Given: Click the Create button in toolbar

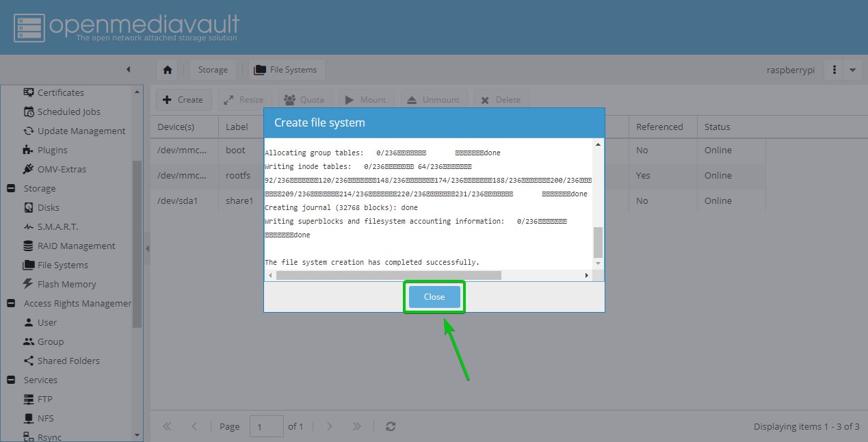Looking at the screenshot, I should (183, 100).
